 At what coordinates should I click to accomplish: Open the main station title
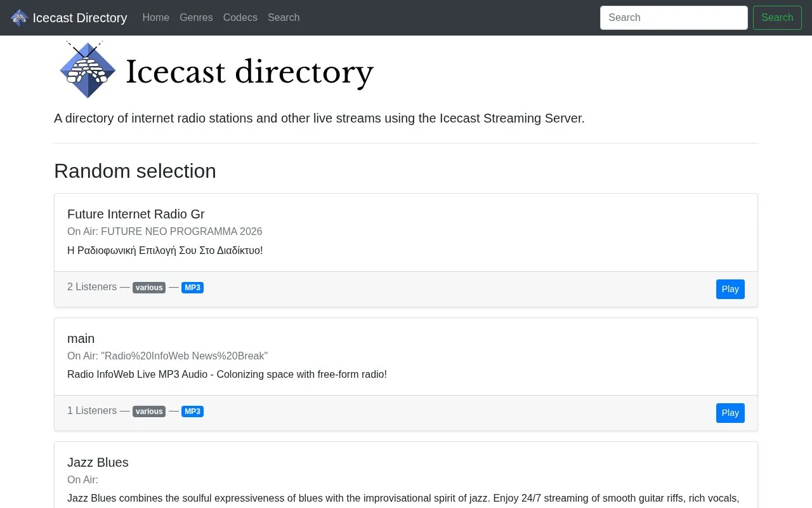tap(81, 338)
